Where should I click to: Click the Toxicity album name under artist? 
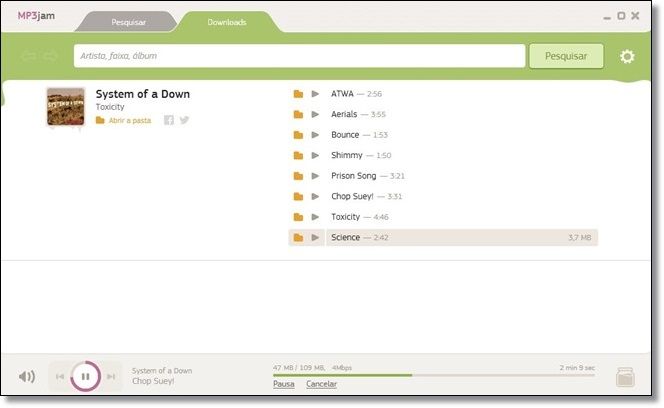point(110,107)
